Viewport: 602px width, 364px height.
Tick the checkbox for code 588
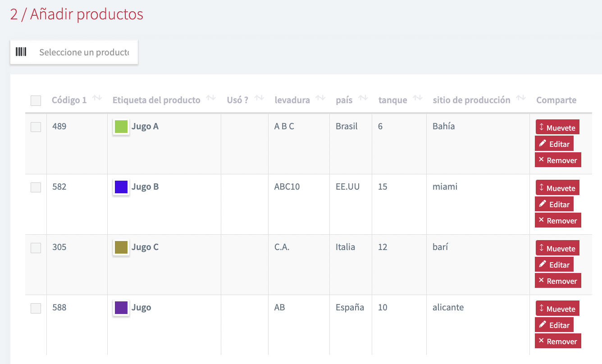[36, 308]
